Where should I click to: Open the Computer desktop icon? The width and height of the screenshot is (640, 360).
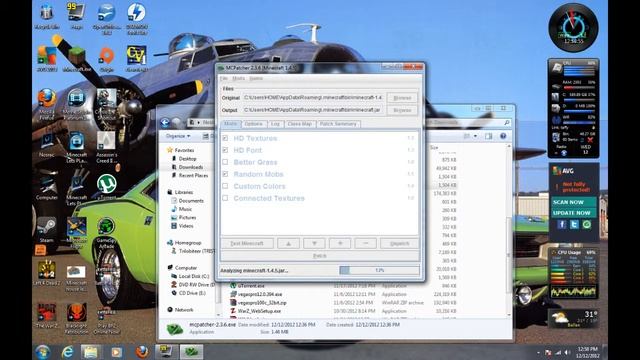(x=47, y=187)
